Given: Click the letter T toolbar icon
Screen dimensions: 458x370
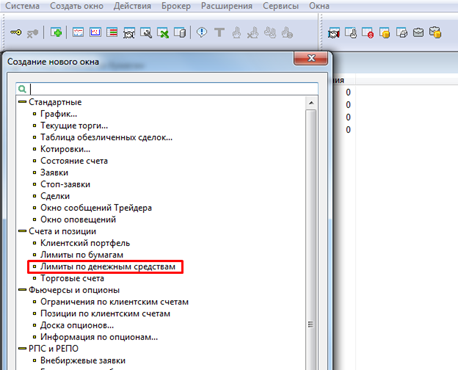Looking at the screenshot, I should (x=219, y=32).
